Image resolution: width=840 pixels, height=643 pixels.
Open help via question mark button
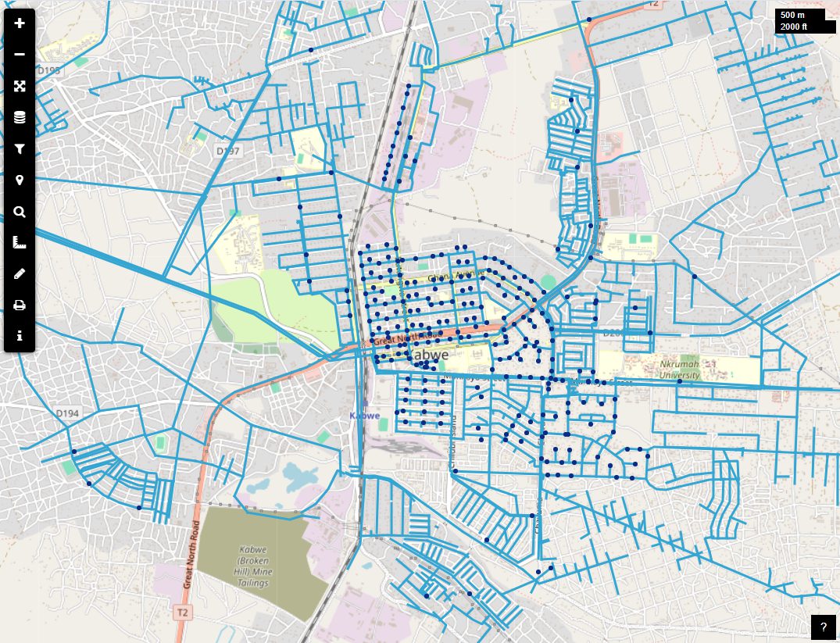[824, 627]
